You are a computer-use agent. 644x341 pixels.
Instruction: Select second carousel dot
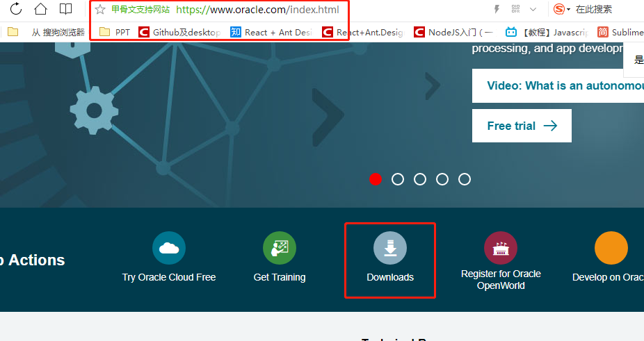[x=398, y=179]
